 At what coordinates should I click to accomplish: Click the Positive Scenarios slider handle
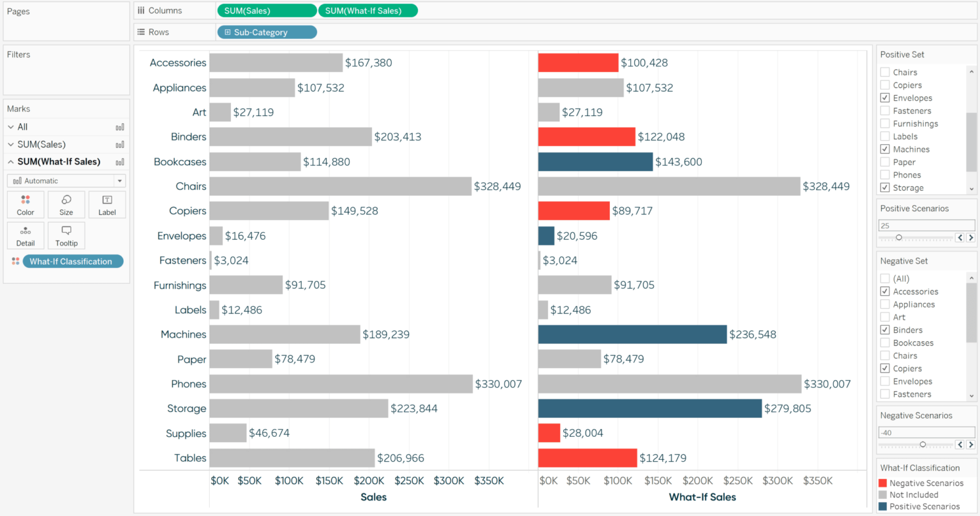900,237
